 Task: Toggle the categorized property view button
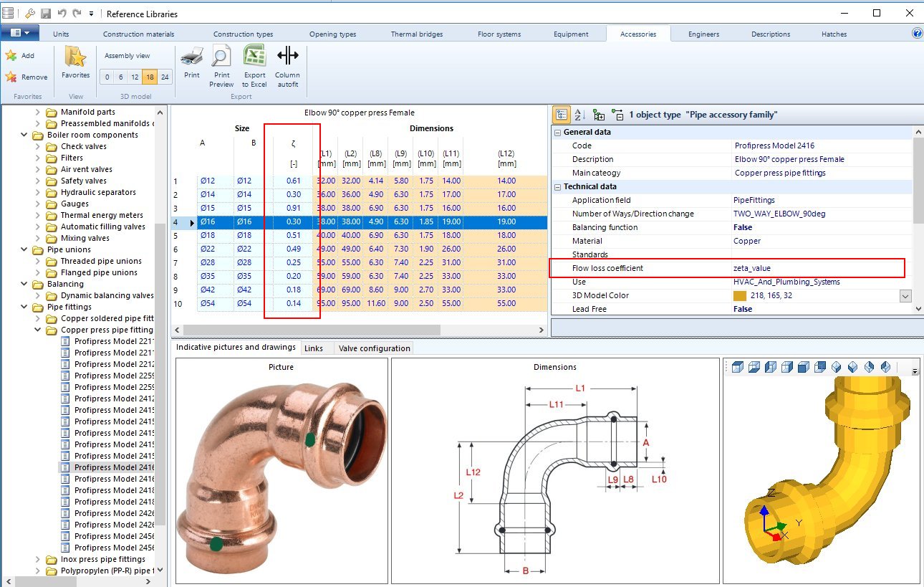click(562, 115)
